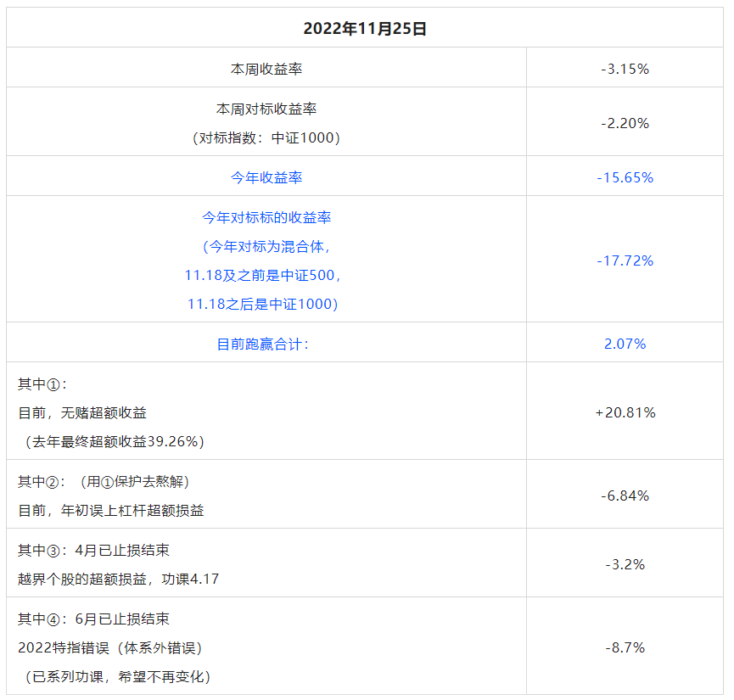The height and width of the screenshot is (700, 734).
Task: Select the 本周收益率 label cell
Action: 266,69
